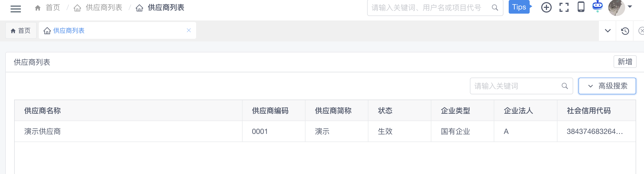Click the tab history clock icon

[625, 31]
